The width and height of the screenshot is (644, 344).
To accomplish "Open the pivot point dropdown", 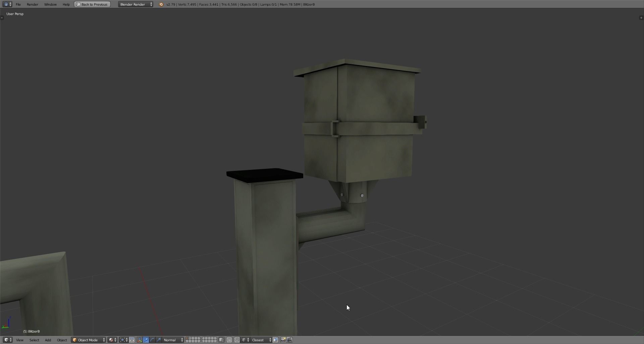I will 124,340.
